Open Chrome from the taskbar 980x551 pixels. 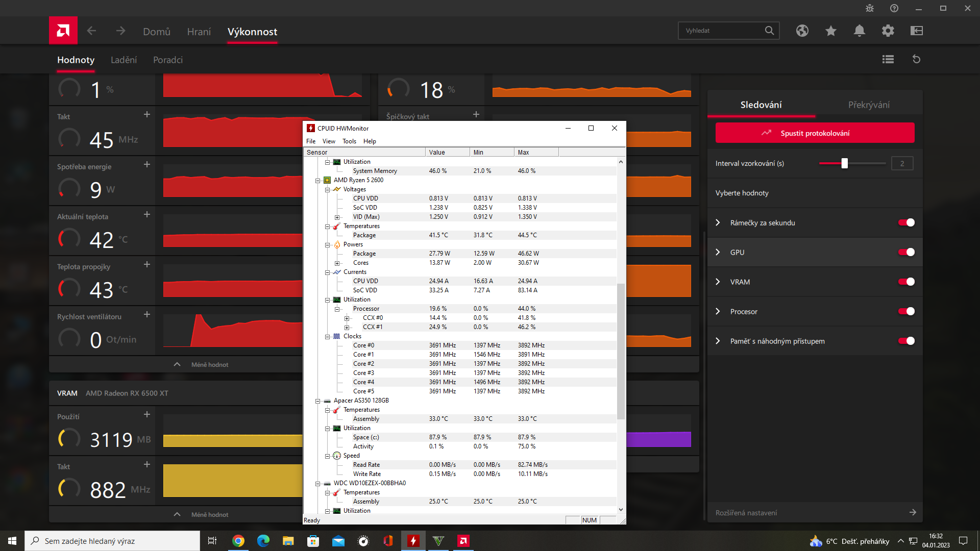238,541
